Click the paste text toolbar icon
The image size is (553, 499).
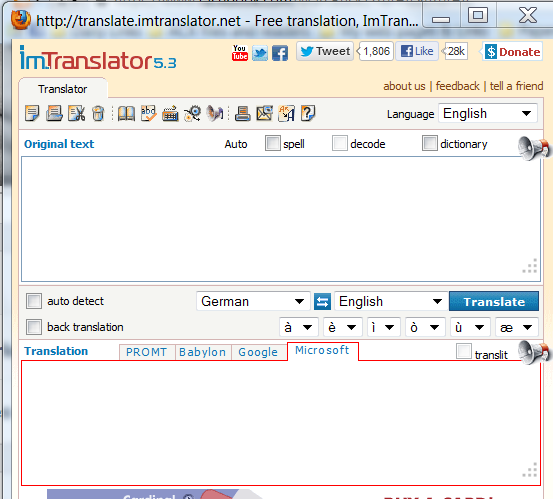pos(54,114)
